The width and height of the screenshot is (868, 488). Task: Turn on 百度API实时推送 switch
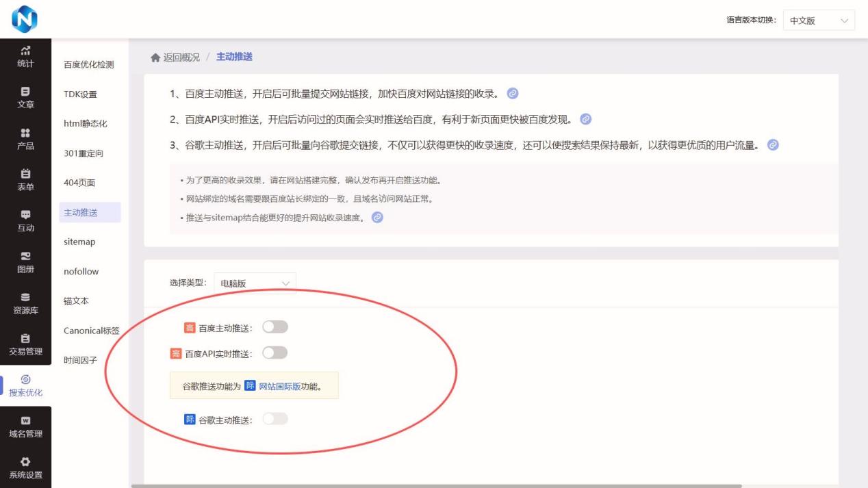(x=275, y=353)
